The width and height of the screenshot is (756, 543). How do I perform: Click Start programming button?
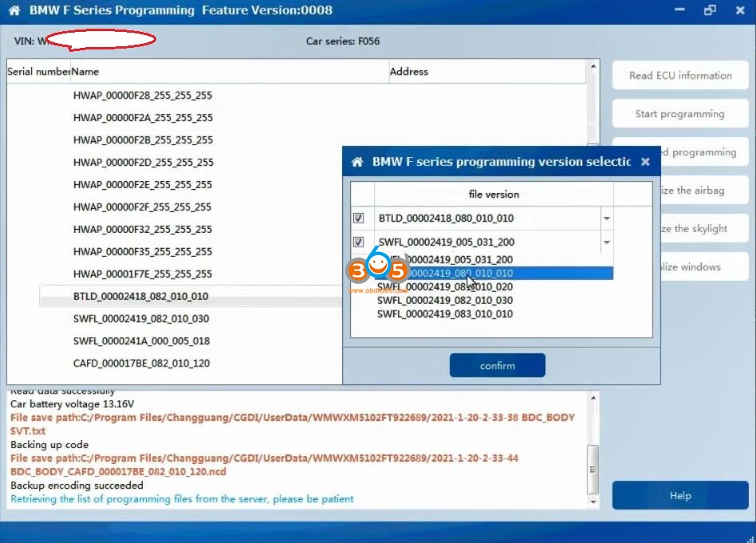[x=680, y=114]
